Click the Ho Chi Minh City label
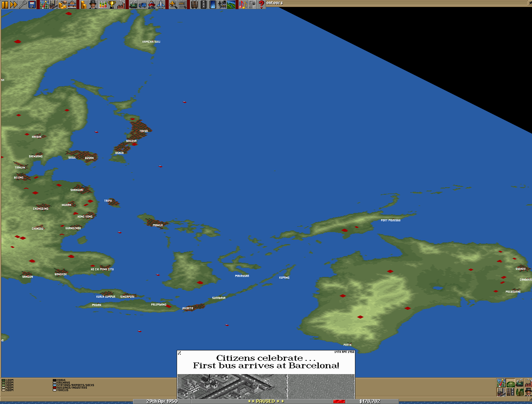Image resolution: width=532 pixels, height=404 pixels. tap(102, 269)
